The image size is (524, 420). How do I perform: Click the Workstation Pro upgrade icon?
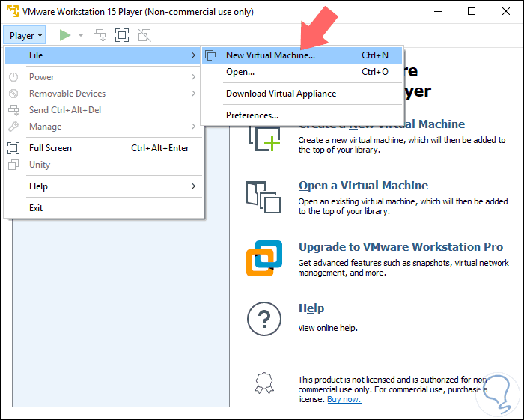click(x=264, y=258)
